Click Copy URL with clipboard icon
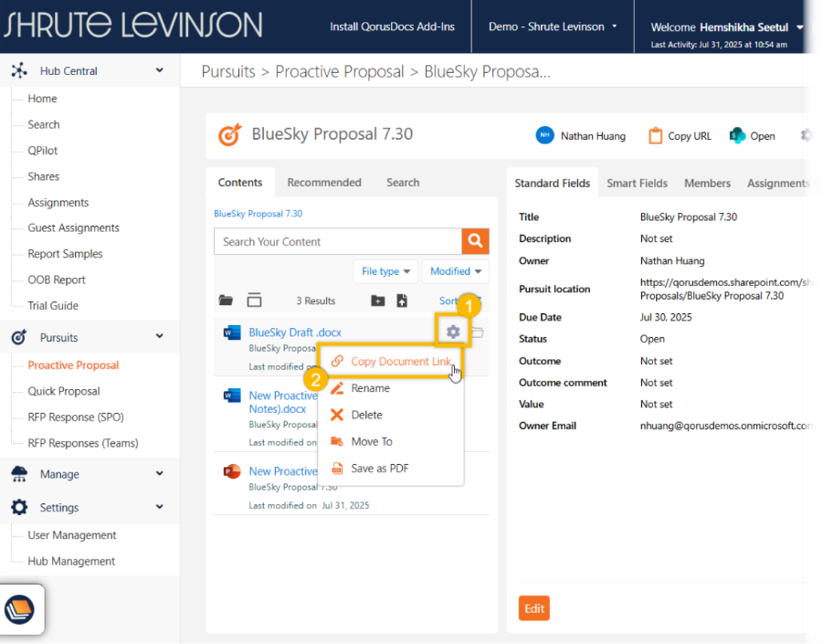The image size is (823, 644). pyautogui.click(x=680, y=136)
